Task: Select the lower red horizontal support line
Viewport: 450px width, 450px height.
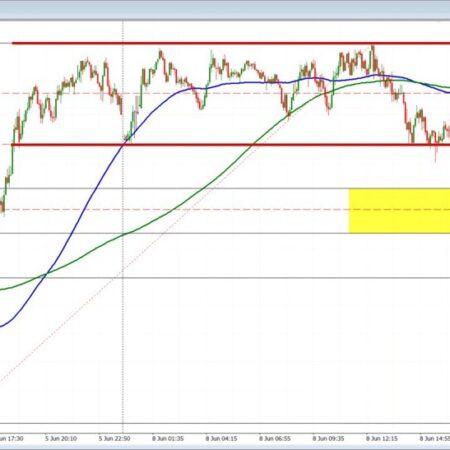Action: coord(231,145)
